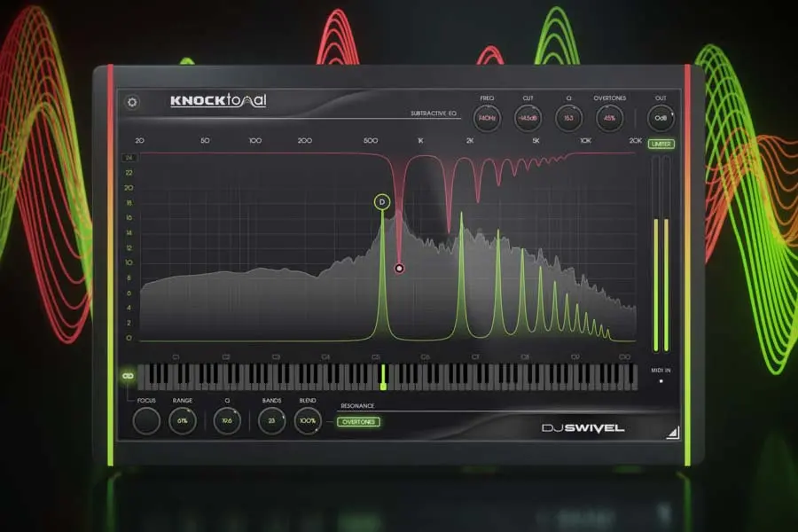Click the red OVERTONES knob showing 45%
The width and height of the screenshot is (798, 532).
tap(609, 118)
